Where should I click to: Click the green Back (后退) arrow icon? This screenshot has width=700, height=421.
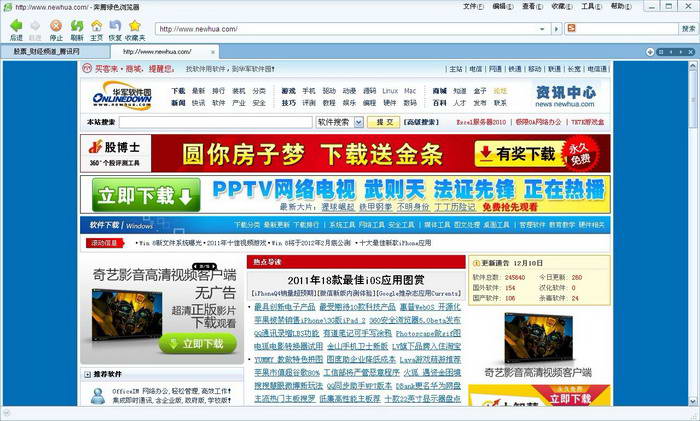[16, 25]
